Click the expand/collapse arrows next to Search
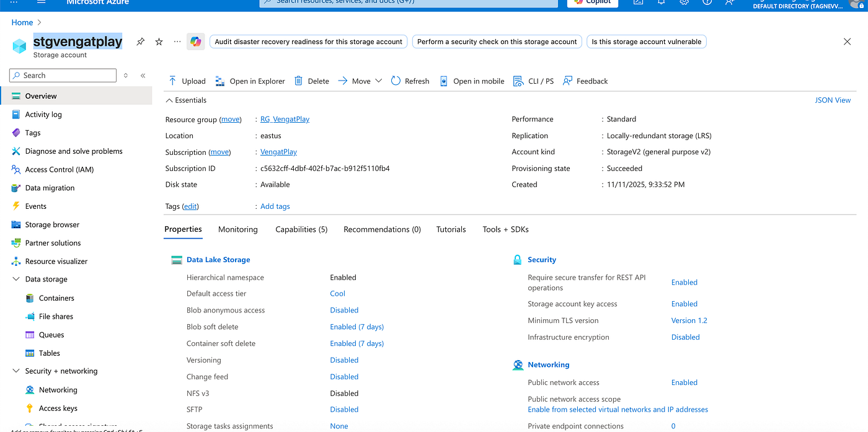The image size is (868, 432). [x=126, y=75]
